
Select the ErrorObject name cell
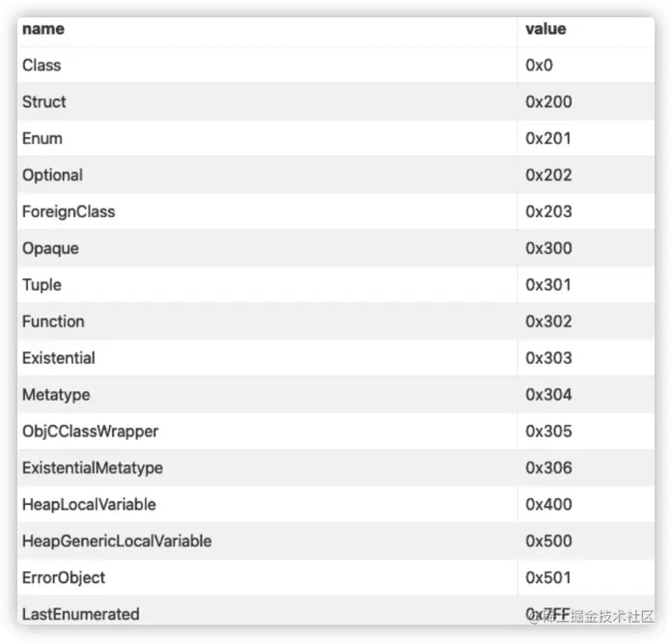[64, 578]
